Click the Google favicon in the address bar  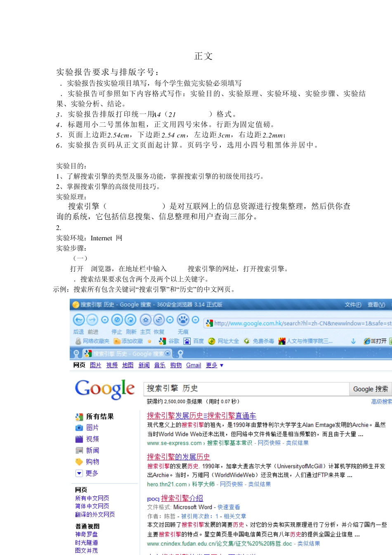[209, 323]
